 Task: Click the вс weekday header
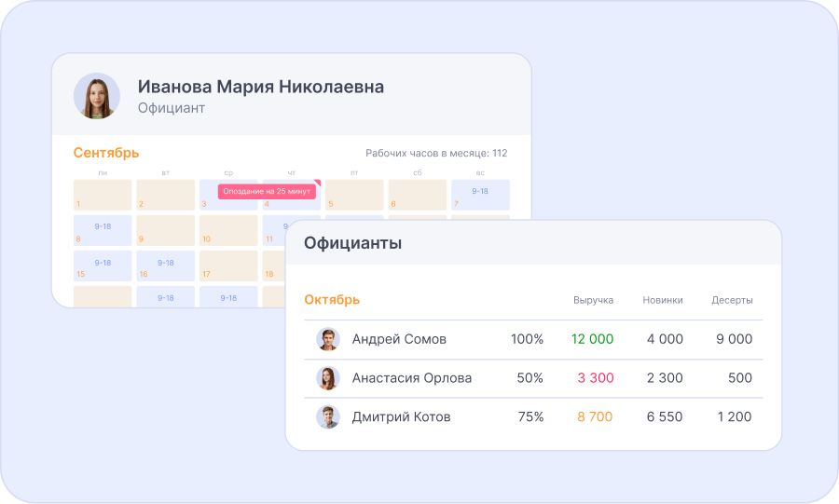click(x=480, y=172)
